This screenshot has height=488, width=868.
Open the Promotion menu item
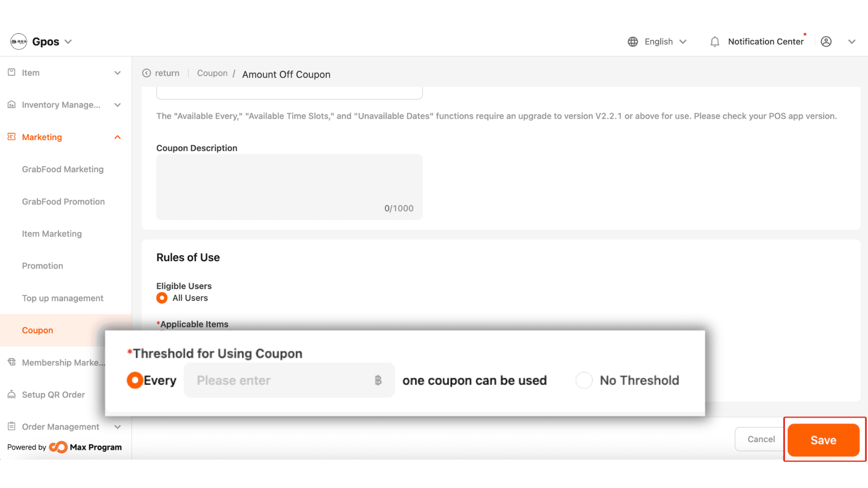tap(42, 266)
